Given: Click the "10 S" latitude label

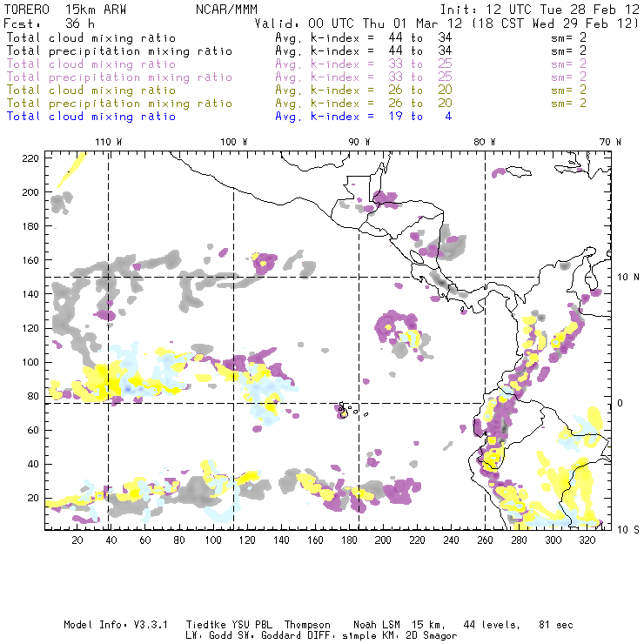Looking at the screenshot, I should click(x=628, y=530).
